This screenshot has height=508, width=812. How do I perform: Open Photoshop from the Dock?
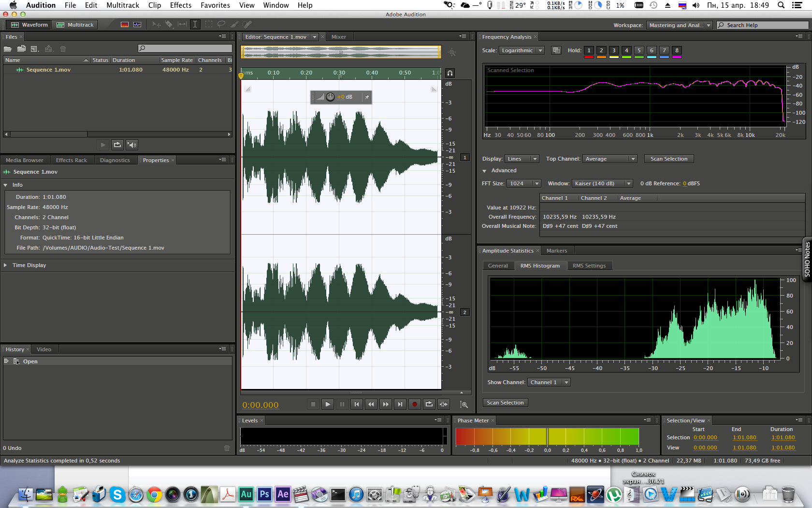pyautogui.click(x=264, y=494)
